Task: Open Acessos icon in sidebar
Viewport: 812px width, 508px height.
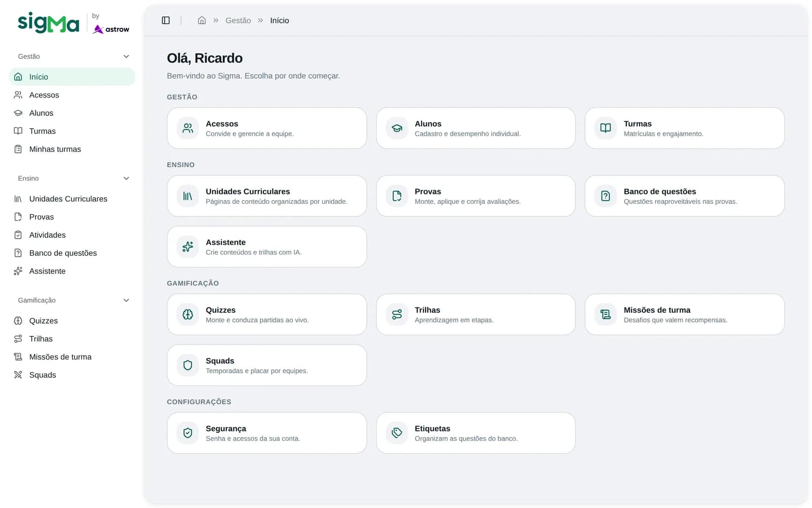Action: [x=18, y=95]
